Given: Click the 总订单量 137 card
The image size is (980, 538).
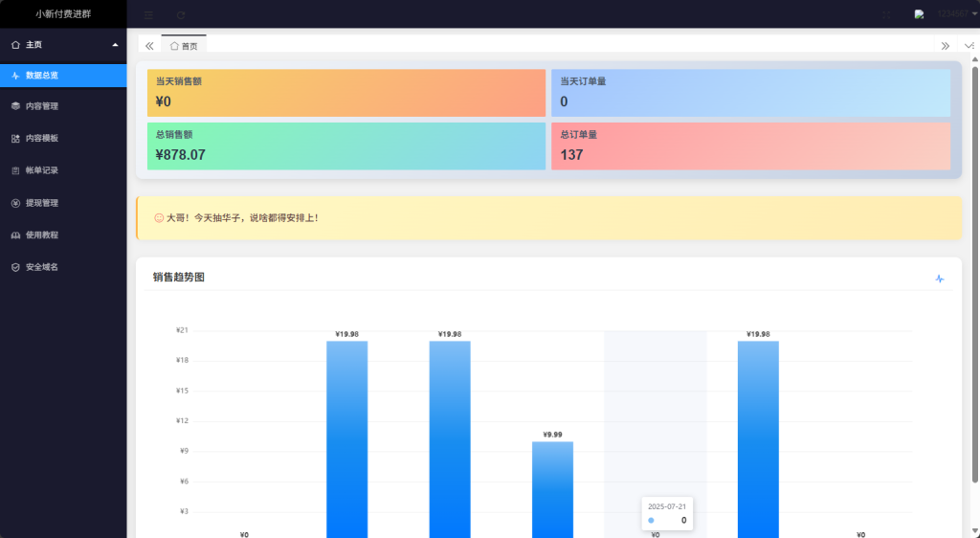Looking at the screenshot, I should (x=750, y=146).
